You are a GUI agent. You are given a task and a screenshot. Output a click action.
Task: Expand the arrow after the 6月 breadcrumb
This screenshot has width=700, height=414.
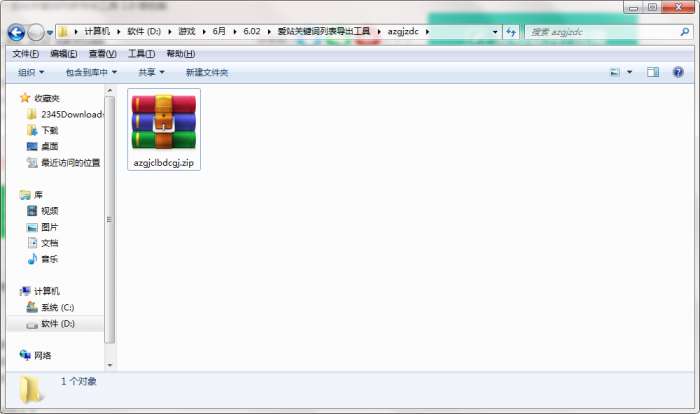235,32
